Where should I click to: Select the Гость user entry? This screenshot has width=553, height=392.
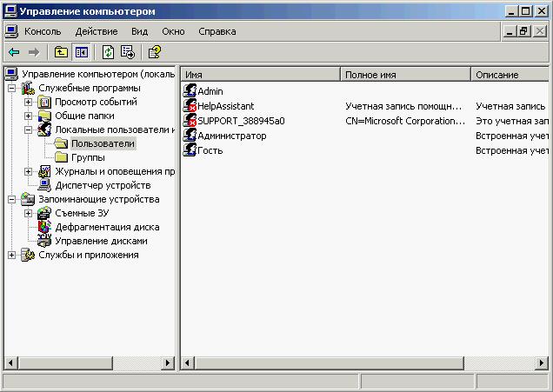210,150
